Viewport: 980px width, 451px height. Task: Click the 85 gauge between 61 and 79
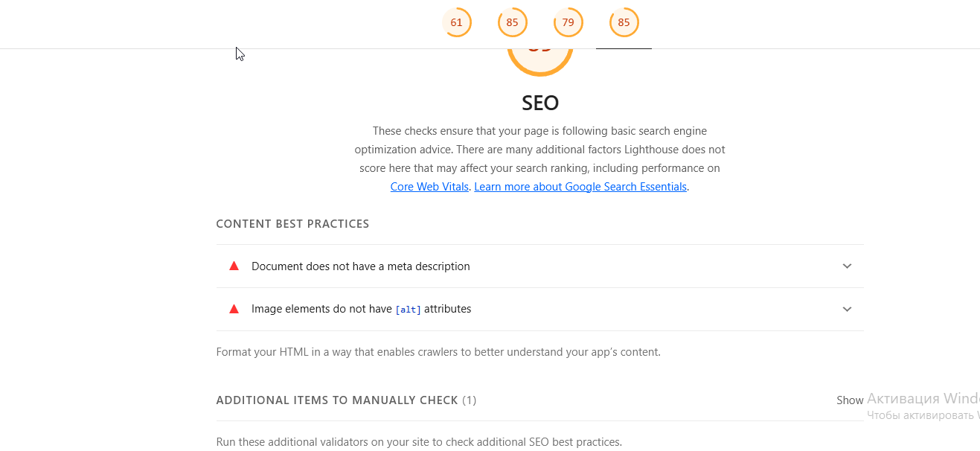tap(512, 22)
